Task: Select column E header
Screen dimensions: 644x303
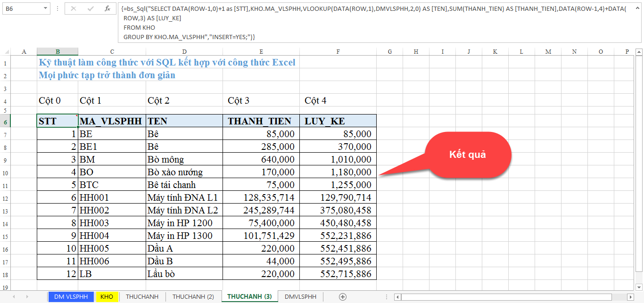Action: coord(261,51)
